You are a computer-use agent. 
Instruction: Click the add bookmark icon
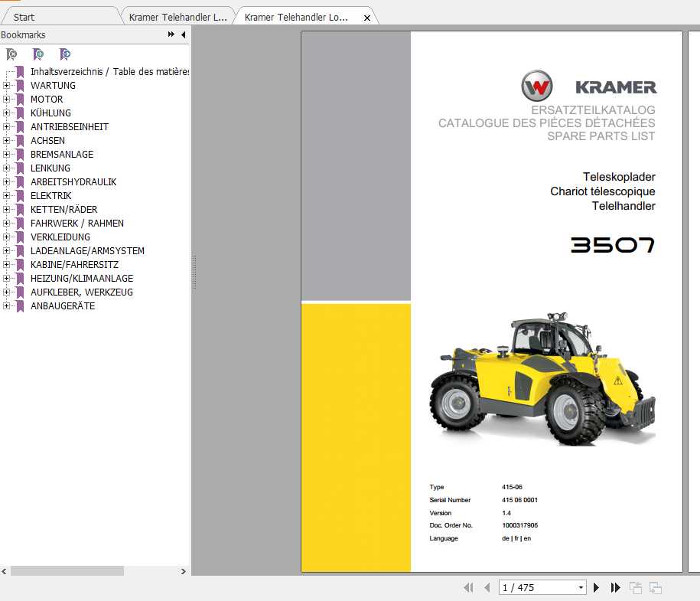[x=38, y=54]
